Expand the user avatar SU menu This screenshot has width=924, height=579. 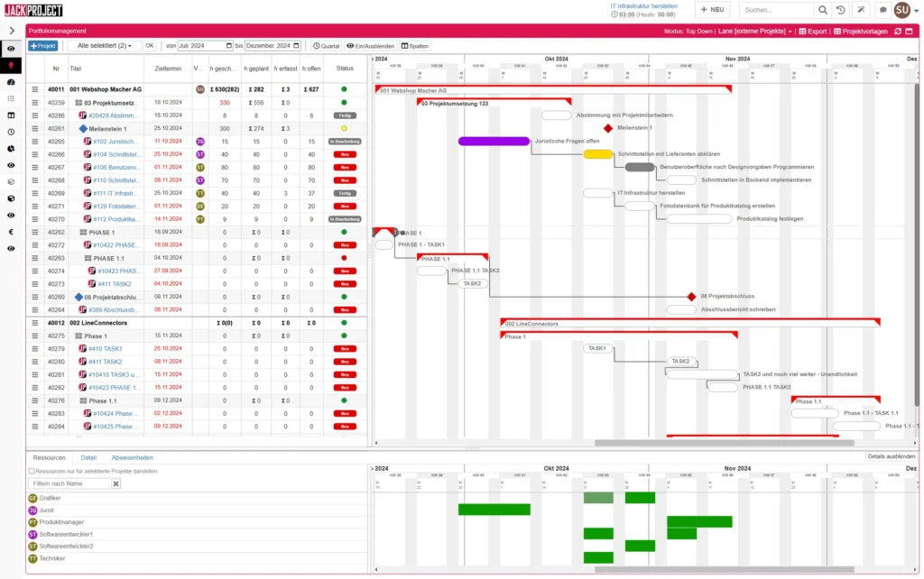903,10
